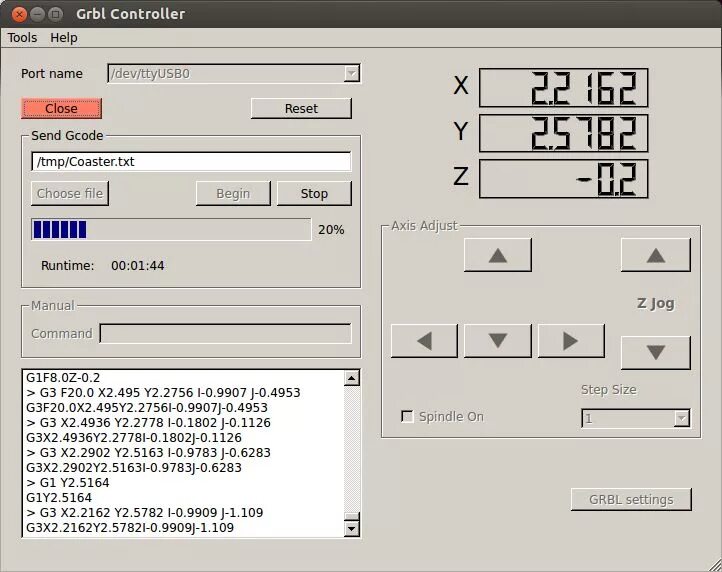Jog Y axis down arrow button
Image resolution: width=722 pixels, height=572 pixels.
pyautogui.click(x=498, y=341)
